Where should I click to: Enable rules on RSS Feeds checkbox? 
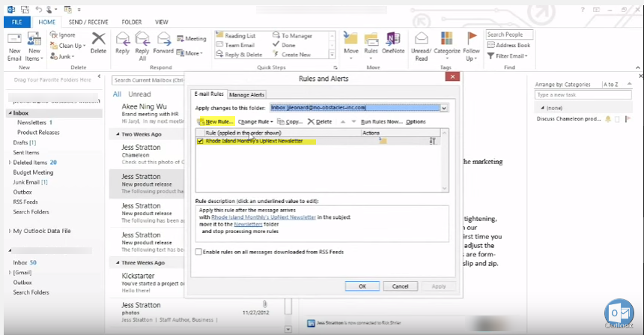198,252
